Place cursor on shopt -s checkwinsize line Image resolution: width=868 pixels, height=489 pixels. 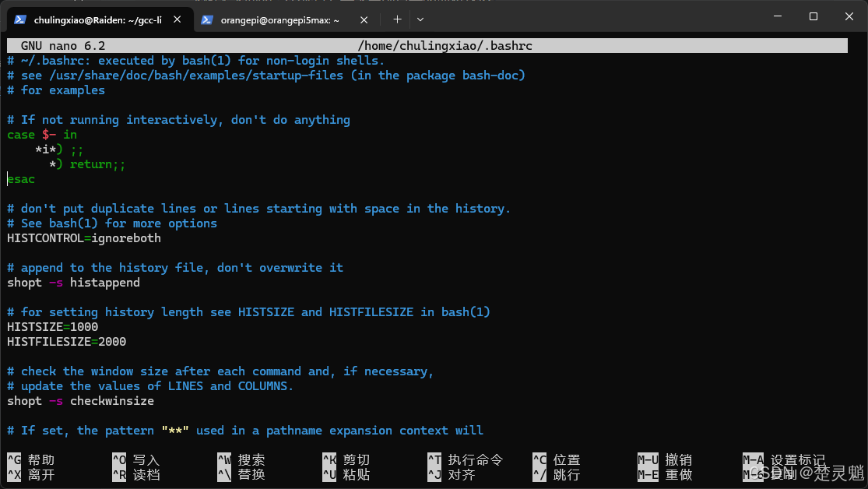[x=81, y=401]
